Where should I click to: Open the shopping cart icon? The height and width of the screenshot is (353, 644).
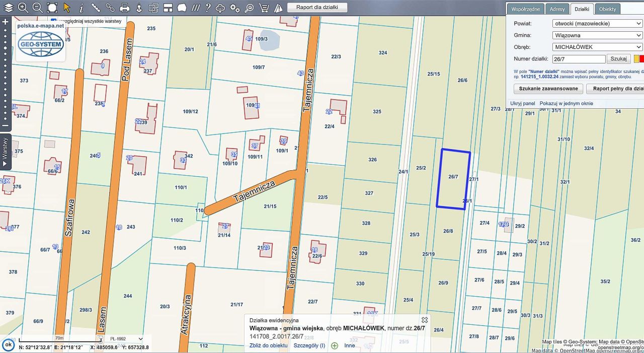263,8
